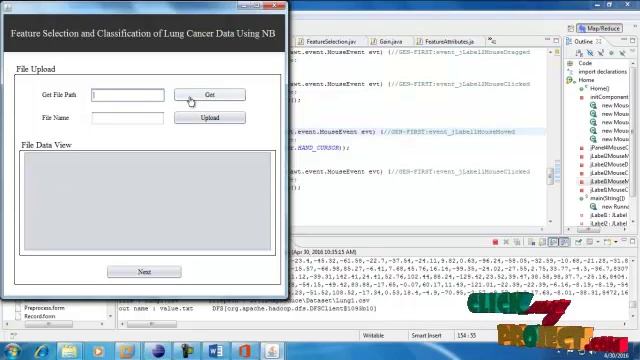Select main(String[]) in Outline
The width and height of the screenshot is (640, 360).
tap(607, 198)
